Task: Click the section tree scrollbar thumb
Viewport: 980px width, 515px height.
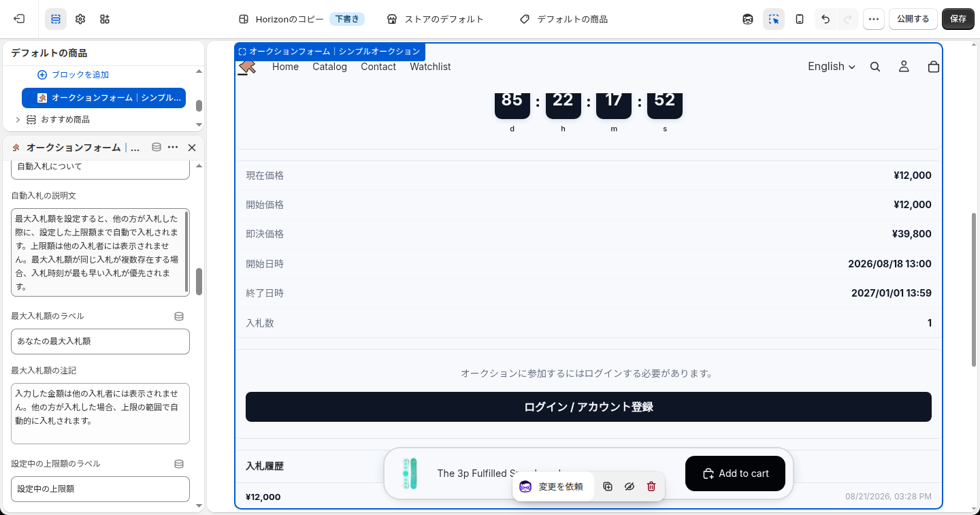Action: tap(199, 106)
